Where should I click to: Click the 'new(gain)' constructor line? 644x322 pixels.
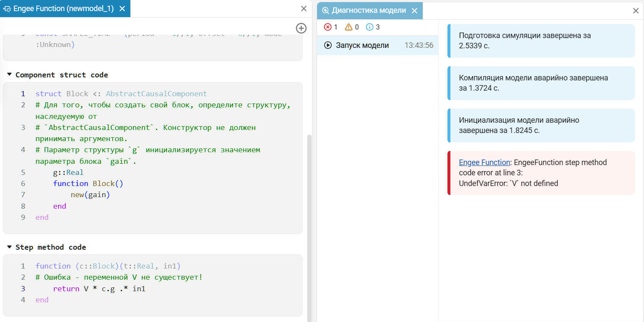pyautogui.click(x=90, y=195)
